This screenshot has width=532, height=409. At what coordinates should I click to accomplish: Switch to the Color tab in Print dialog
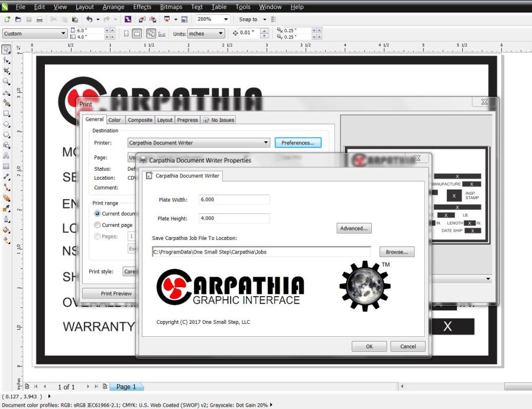pos(115,120)
